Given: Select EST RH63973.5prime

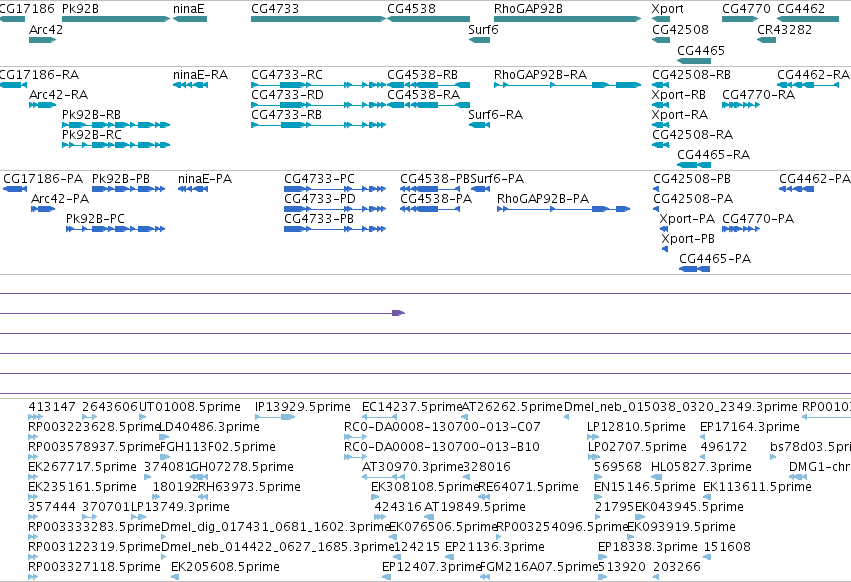Looking at the screenshot, I should 203,497.
